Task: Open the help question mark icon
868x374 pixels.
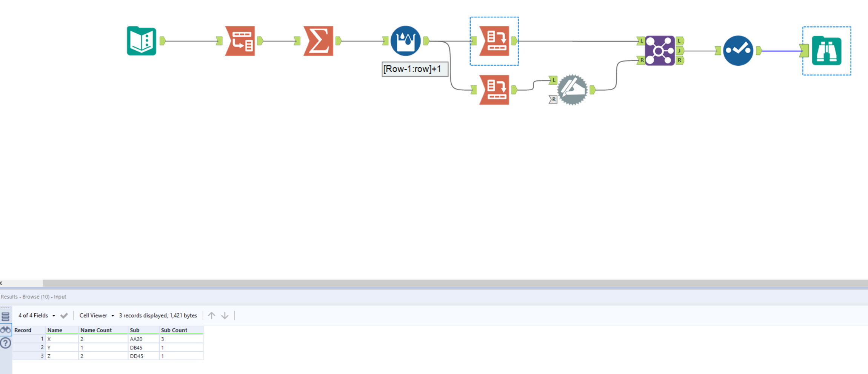Action: pos(6,343)
